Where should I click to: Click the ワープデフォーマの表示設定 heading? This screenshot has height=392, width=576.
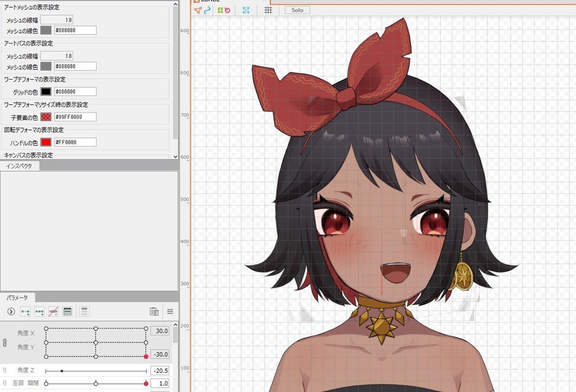[35, 79]
